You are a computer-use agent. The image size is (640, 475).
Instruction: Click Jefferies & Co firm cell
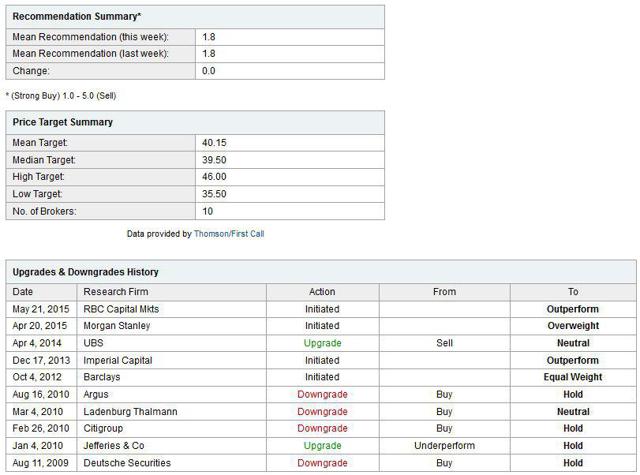[171, 446]
